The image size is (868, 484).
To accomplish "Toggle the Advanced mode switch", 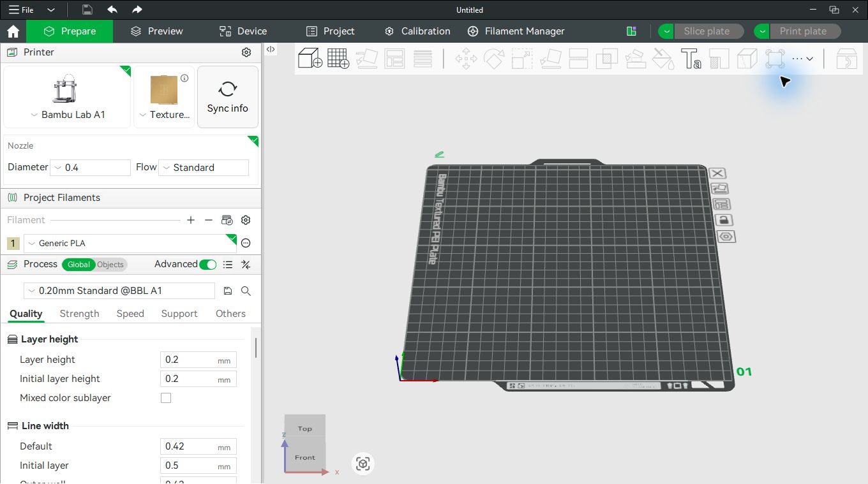I will click(208, 265).
